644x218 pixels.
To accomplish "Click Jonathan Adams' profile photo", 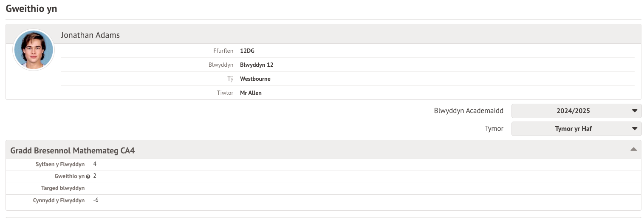I will point(34,50).
